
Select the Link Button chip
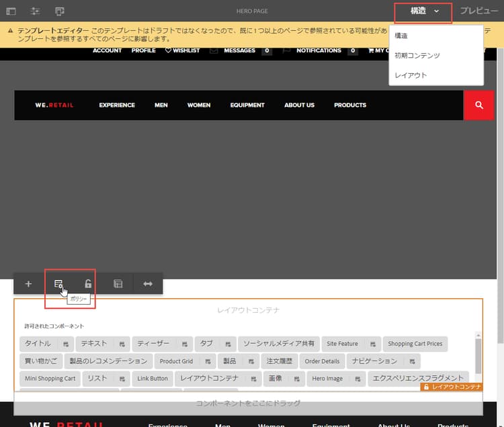(x=153, y=379)
